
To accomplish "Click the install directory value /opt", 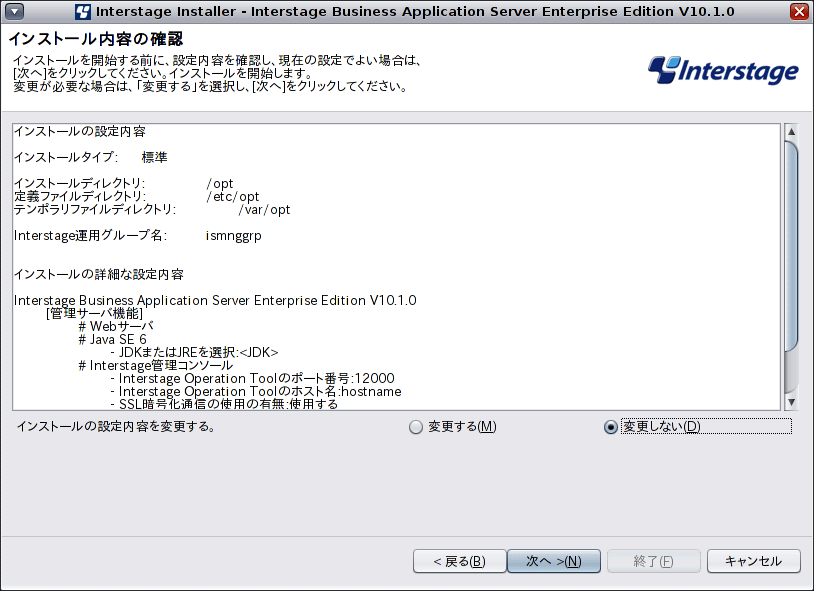I will click(x=220, y=184).
